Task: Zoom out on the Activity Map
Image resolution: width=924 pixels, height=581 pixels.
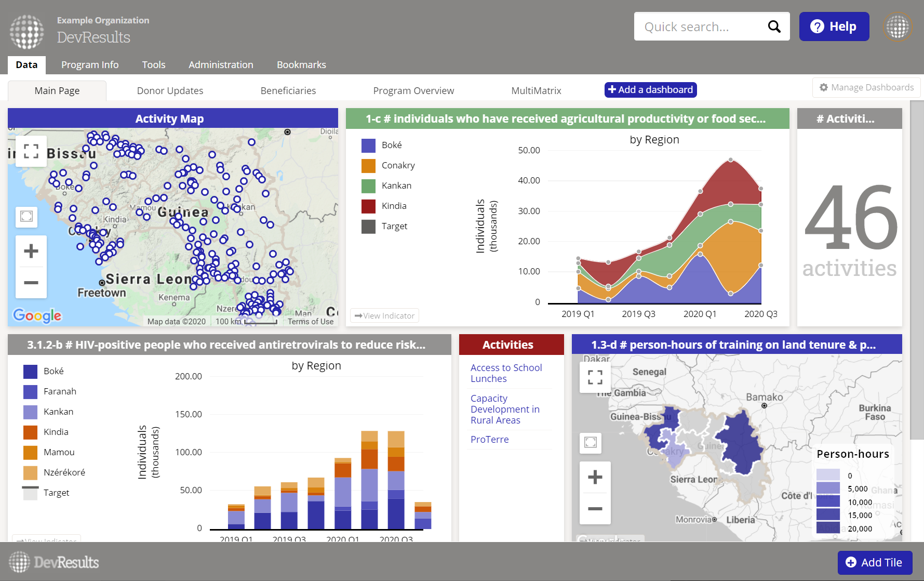Action: pos(31,283)
